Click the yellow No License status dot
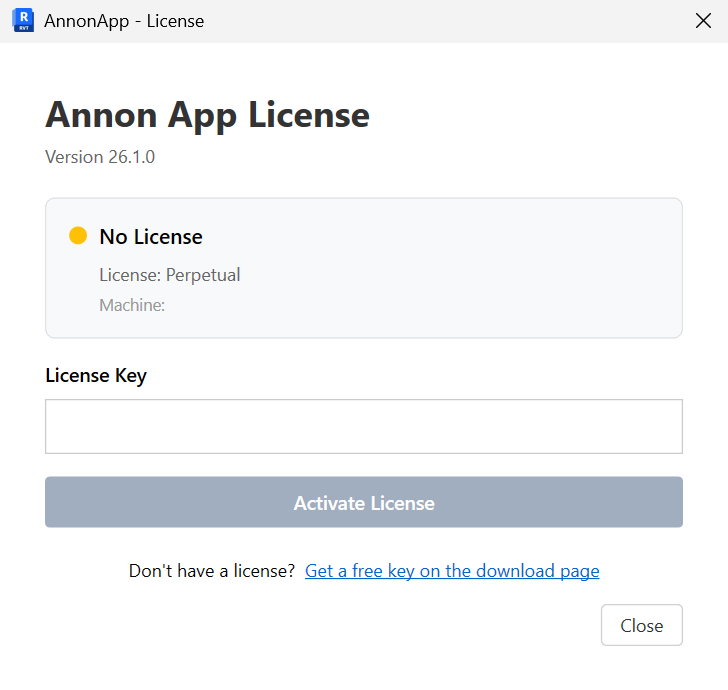The image size is (728, 690). [78, 235]
